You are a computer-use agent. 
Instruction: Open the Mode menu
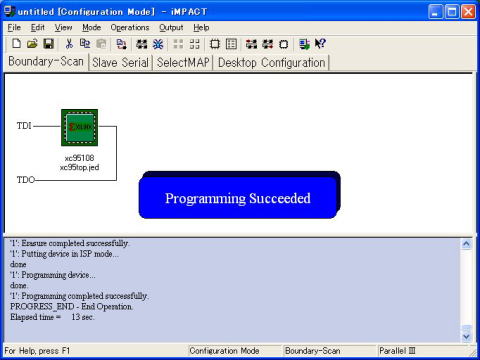(91, 28)
